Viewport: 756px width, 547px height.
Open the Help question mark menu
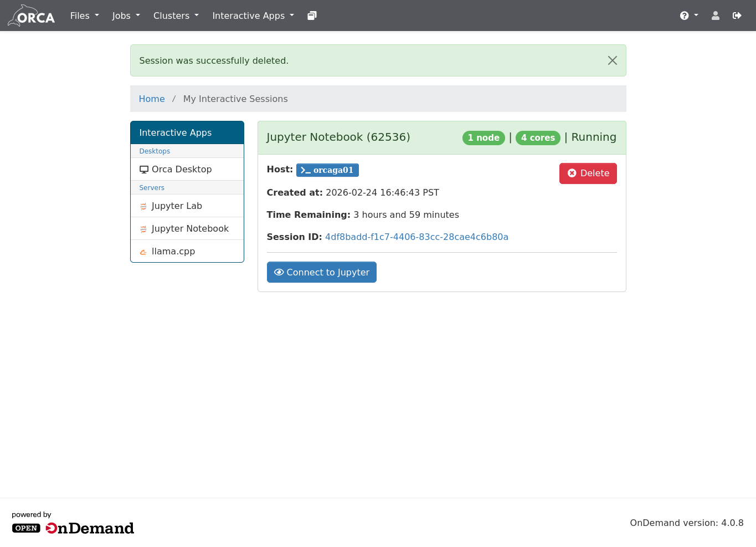pos(688,16)
